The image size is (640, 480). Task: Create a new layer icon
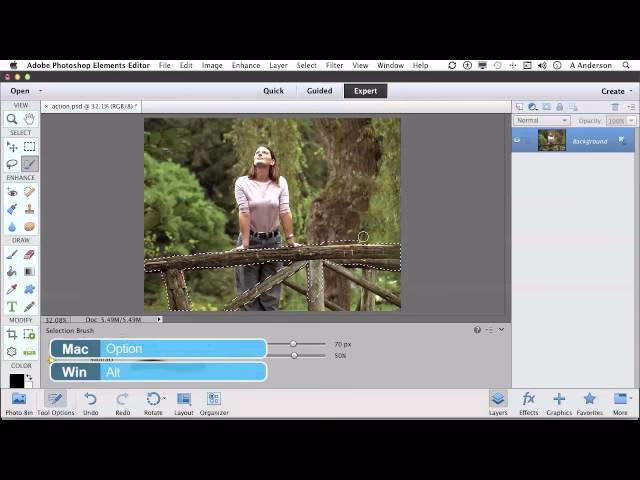tap(519, 107)
